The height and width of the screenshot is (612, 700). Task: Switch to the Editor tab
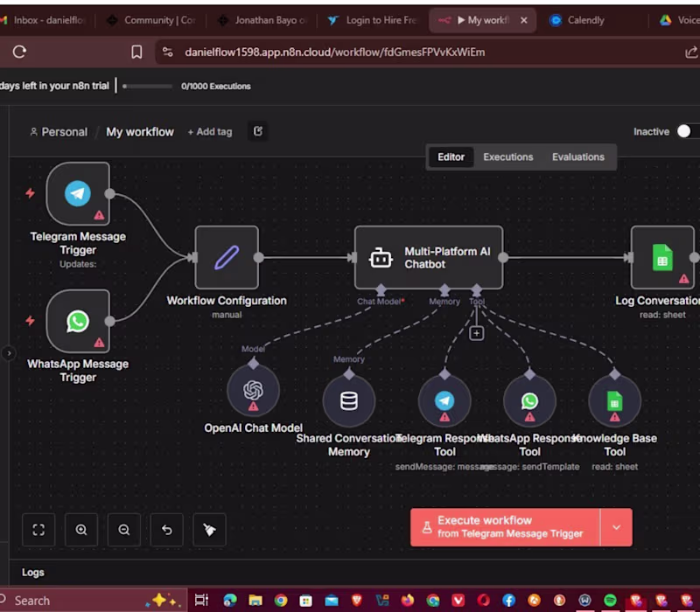(451, 157)
